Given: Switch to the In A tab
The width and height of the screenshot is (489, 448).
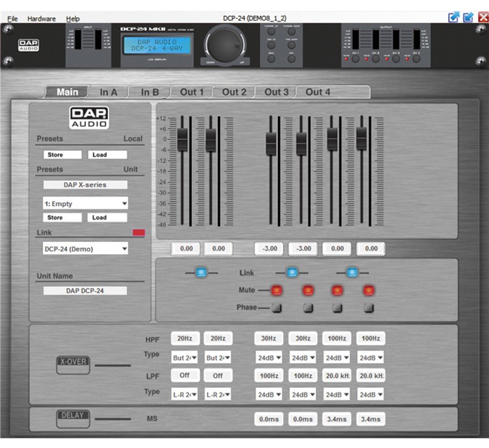Looking at the screenshot, I should (109, 92).
